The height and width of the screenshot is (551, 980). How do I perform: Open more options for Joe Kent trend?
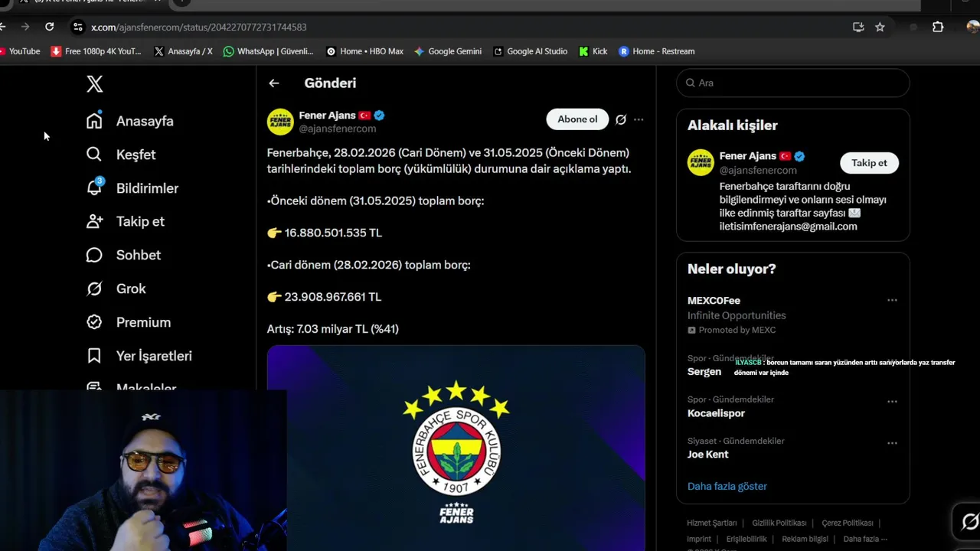coord(892,443)
